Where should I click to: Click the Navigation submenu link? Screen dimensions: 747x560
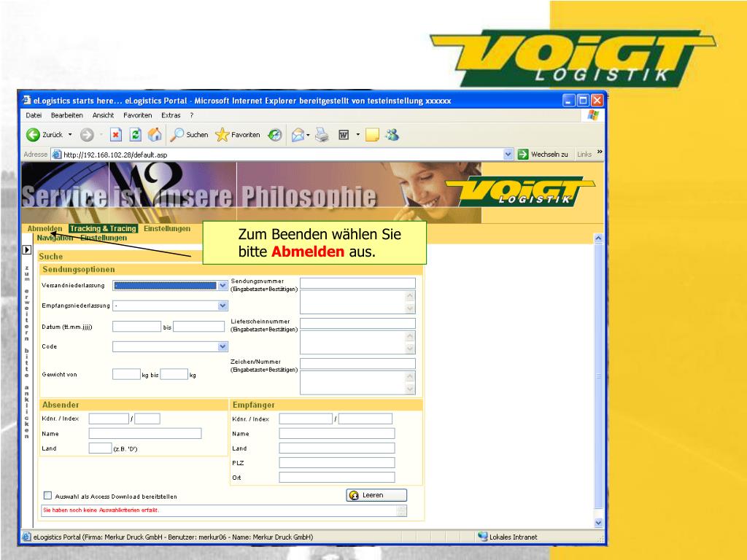click(55, 238)
